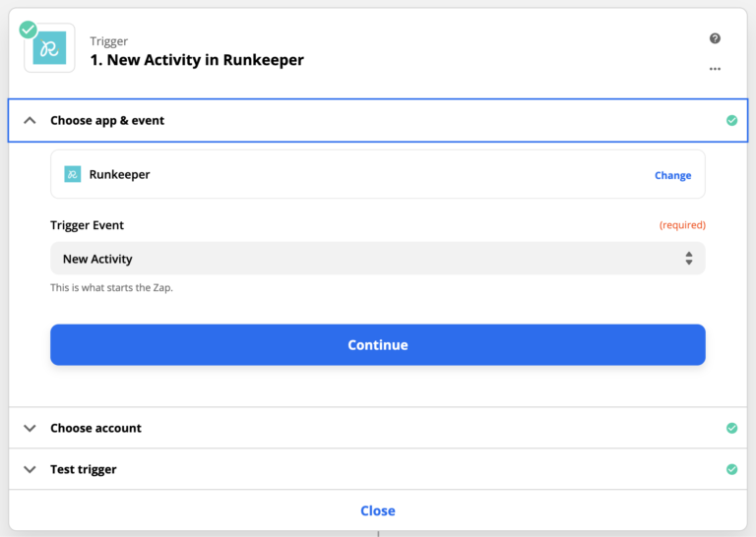Click the Choose account heading text
The width and height of the screenshot is (756, 537).
95,428
